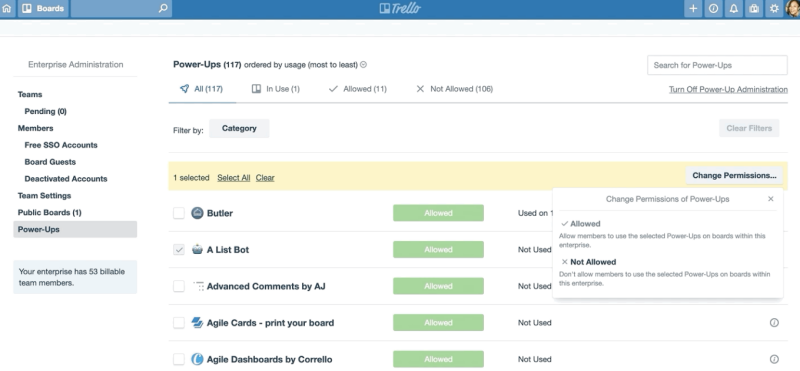Open the settings gear icon
The height and width of the screenshot is (371, 800).
click(774, 9)
